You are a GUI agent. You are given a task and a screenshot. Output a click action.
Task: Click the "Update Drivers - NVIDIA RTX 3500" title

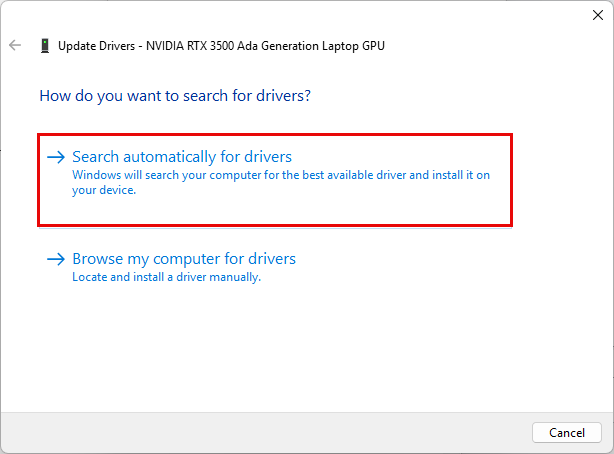coord(221,46)
